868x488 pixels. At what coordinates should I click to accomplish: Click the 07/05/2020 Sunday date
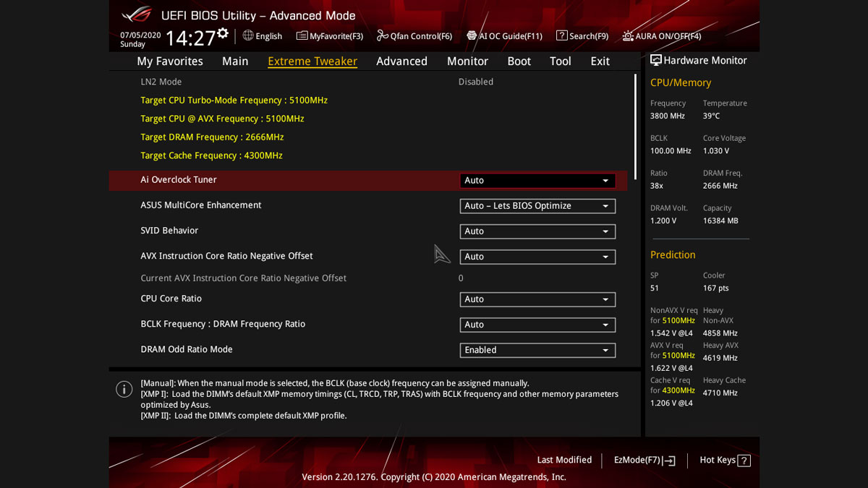[140, 39]
